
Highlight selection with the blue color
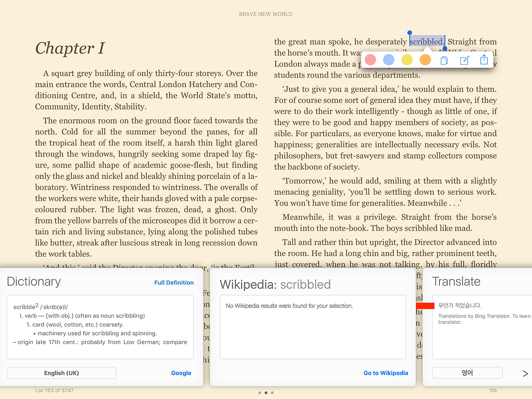[389, 60]
